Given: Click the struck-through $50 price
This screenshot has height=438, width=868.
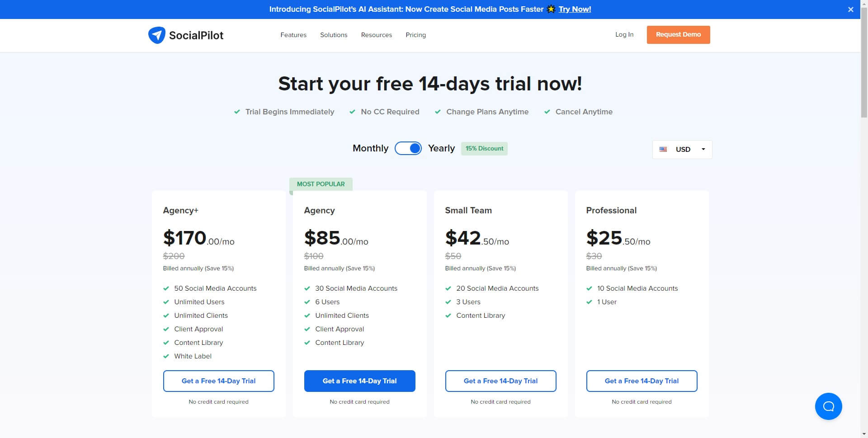Looking at the screenshot, I should 453,256.
